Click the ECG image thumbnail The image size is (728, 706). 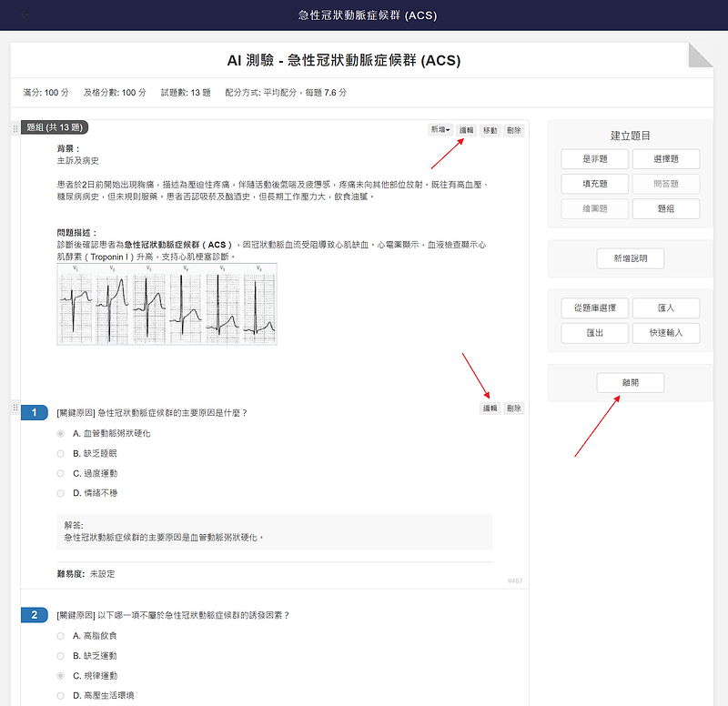(x=167, y=304)
